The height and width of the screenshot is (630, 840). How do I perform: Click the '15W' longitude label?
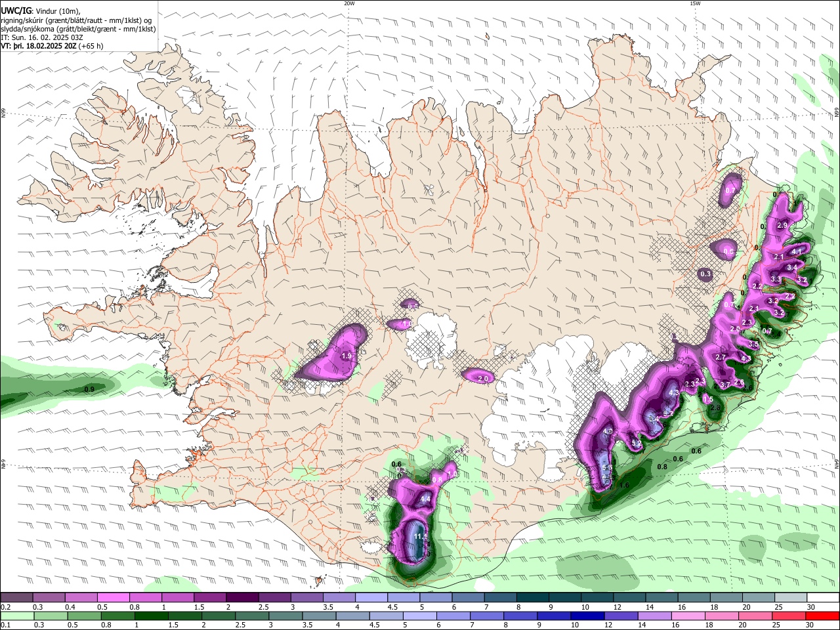694,3
